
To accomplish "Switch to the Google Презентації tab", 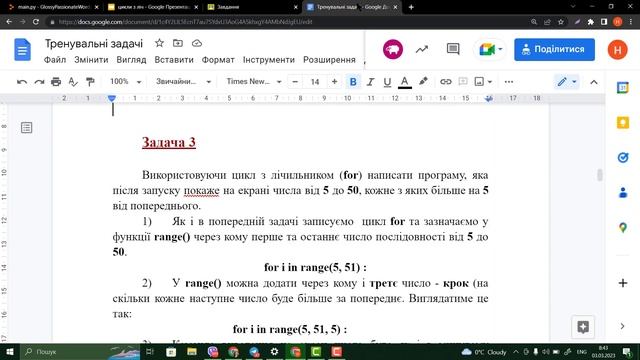I will [x=153, y=7].
